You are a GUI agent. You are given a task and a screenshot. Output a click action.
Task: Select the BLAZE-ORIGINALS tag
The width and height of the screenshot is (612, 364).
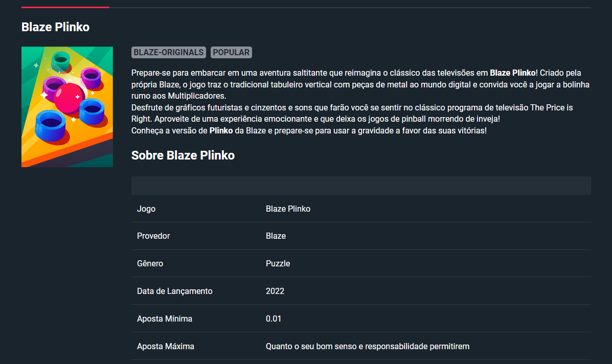(x=169, y=52)
